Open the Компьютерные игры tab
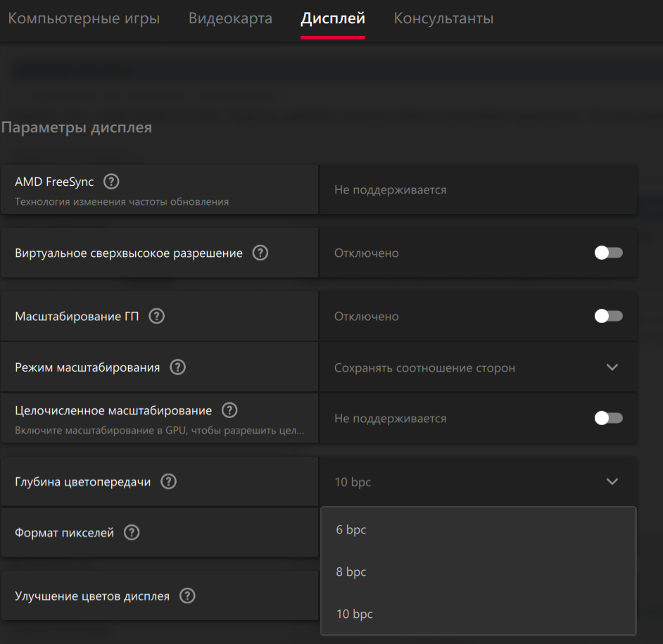The width and height of the screenshot is (663, 644). pyautogui.click(x=84, y=18)
